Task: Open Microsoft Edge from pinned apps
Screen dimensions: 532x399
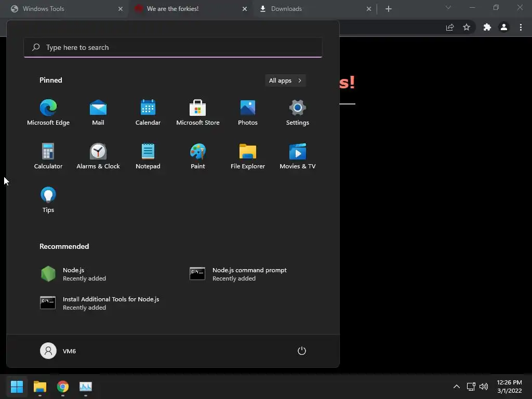Action: coord(48,113)
